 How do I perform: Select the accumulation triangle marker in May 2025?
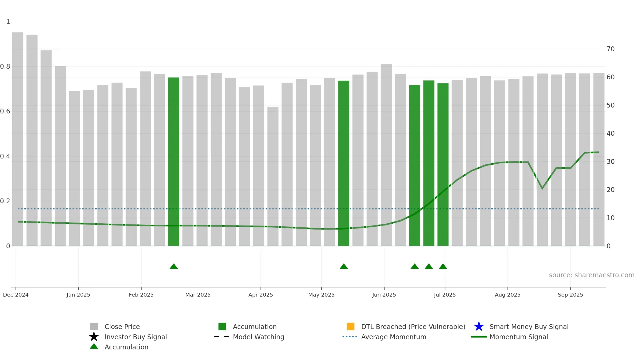click(344, 266)
